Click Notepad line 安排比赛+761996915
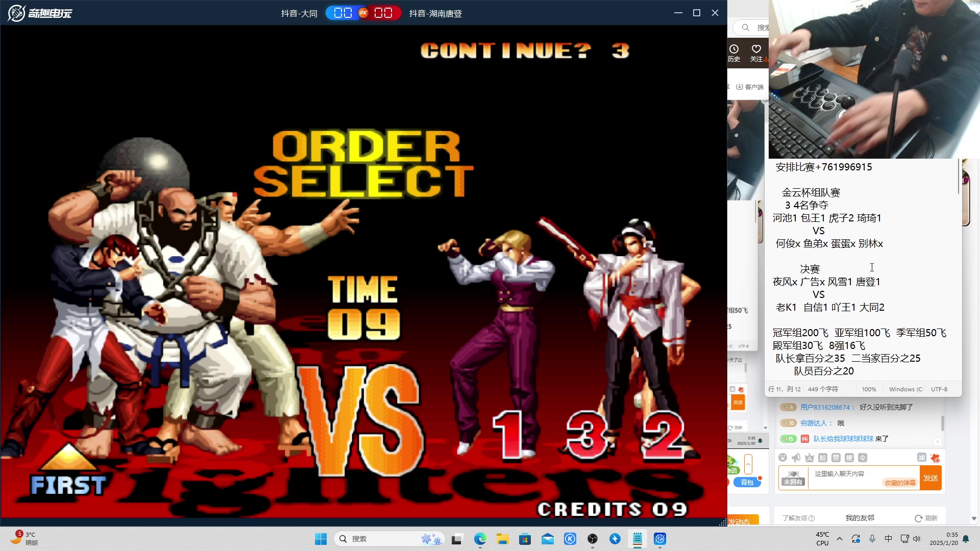 coord(824,167)
